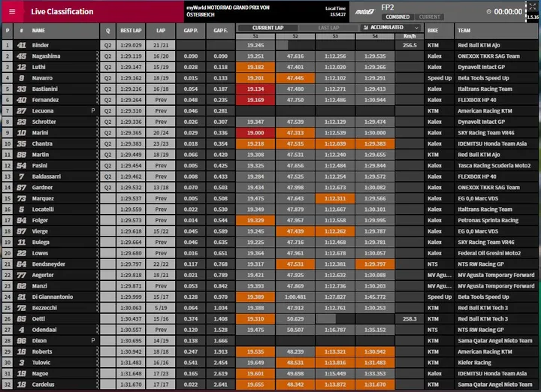
Task: Click Oettl's top speed 258.3
Action: point(410,319)
